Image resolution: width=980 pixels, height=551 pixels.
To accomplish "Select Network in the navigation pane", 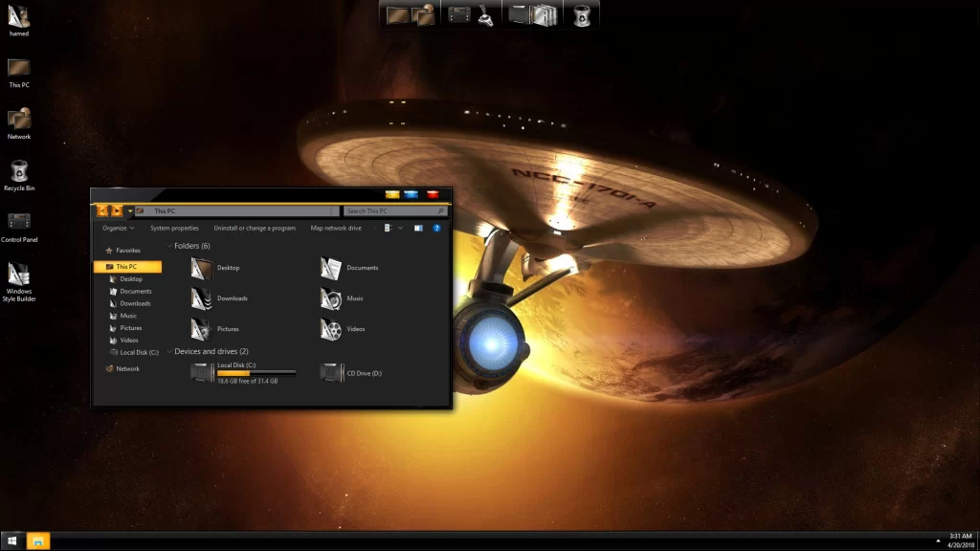I will pos(127,368).
